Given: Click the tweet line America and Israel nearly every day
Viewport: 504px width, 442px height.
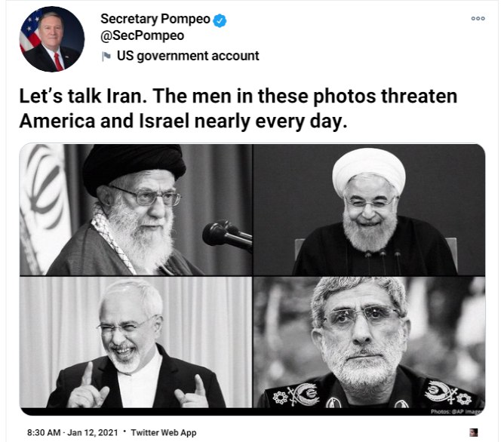Looking at the screenshot, I should click(183, 121).
